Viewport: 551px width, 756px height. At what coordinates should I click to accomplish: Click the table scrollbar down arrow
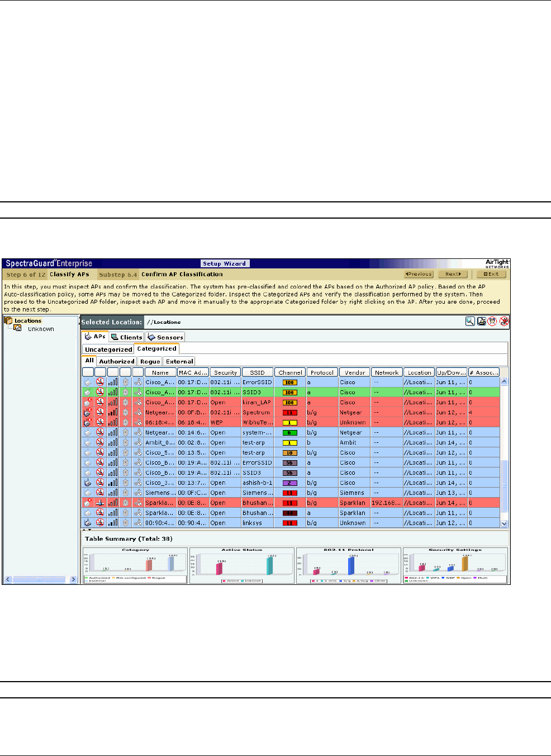point(504,523)
